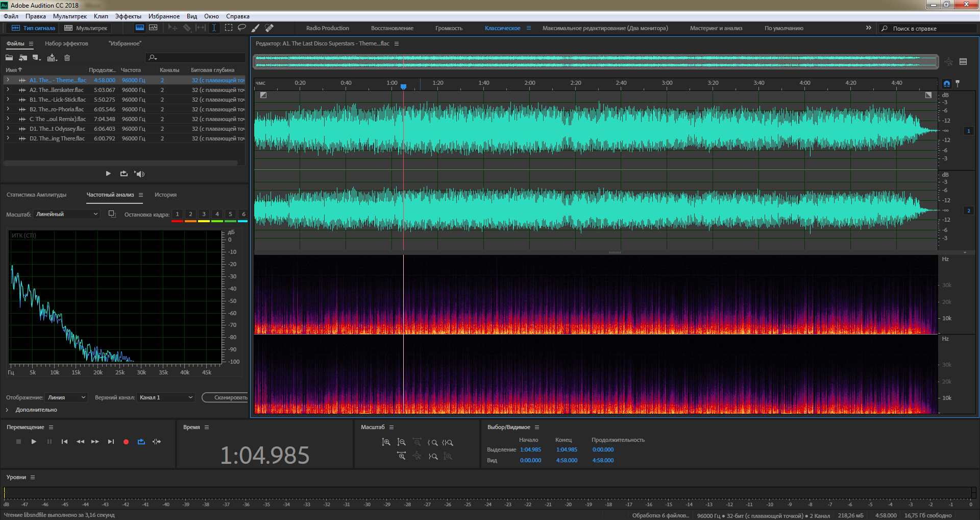Select the Marquee Selection tool

click(228, 28)
